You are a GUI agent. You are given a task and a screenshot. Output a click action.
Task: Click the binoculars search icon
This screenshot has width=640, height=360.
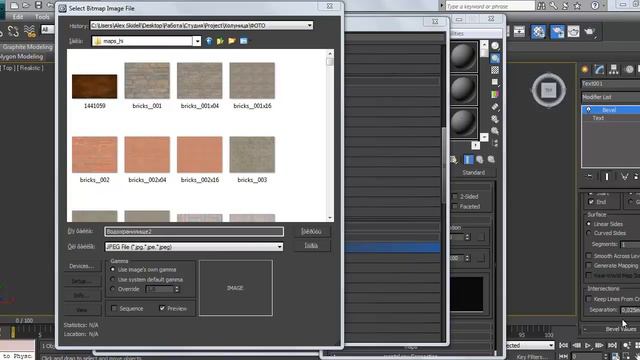coord(541,6)
